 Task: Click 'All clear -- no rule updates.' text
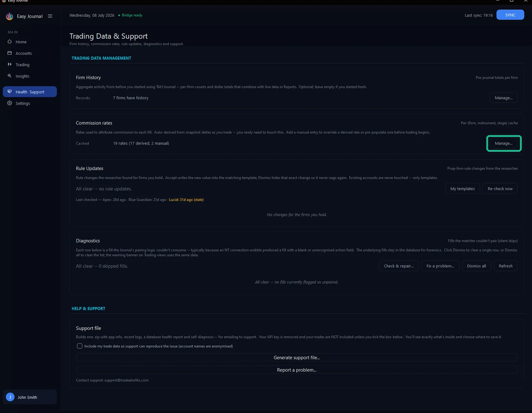pyautogui.click(x=104, y=189)
